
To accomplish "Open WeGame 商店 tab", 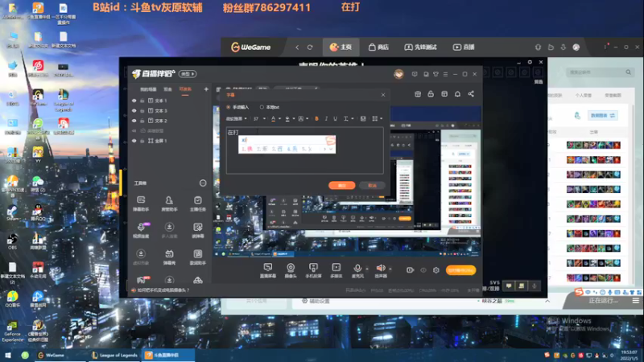I will [x=378, y=47].
